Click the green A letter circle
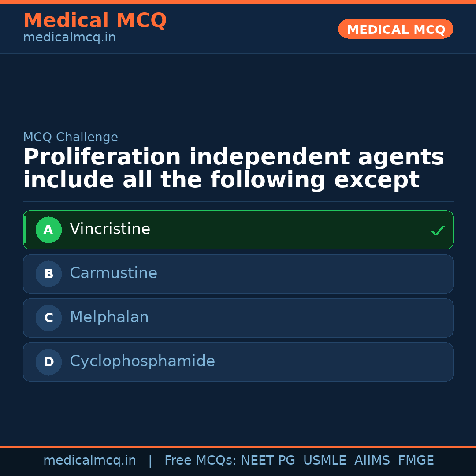This screenshot has height=476, width=476. [48, 230]
